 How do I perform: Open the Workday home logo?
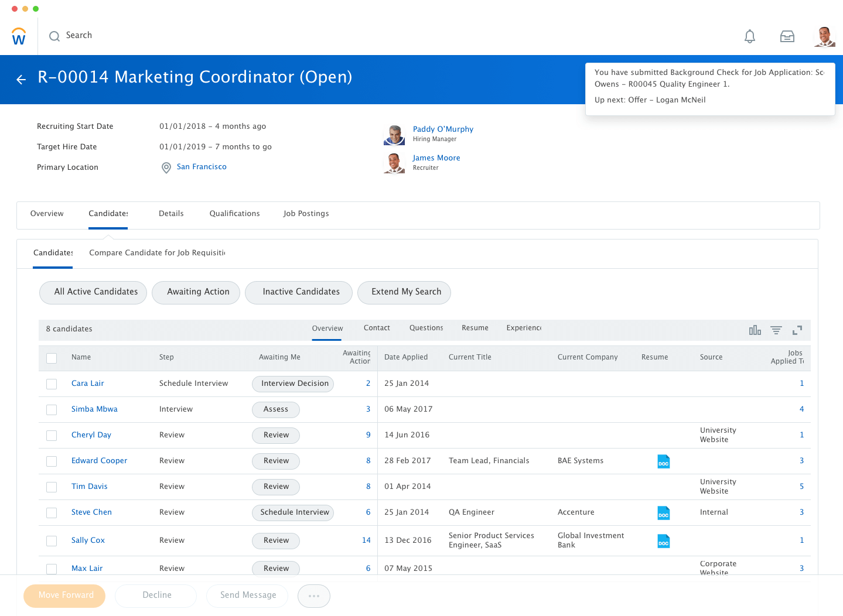pos(19,36)
